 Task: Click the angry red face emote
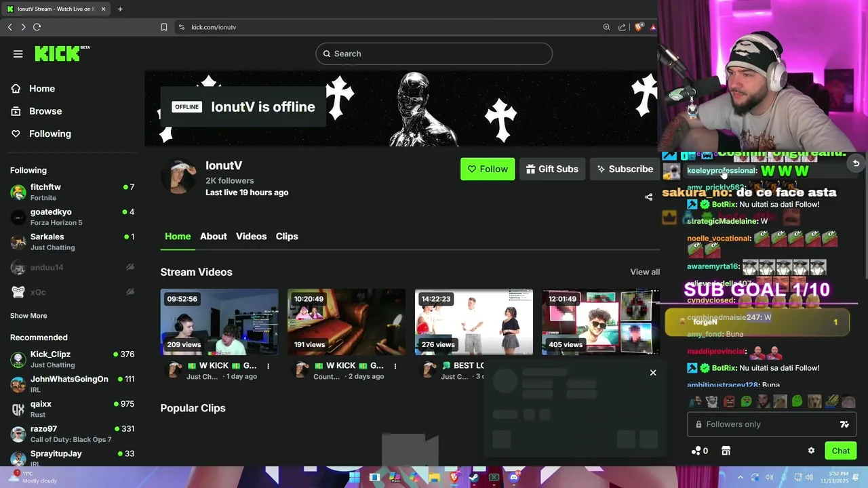point(729,401)
